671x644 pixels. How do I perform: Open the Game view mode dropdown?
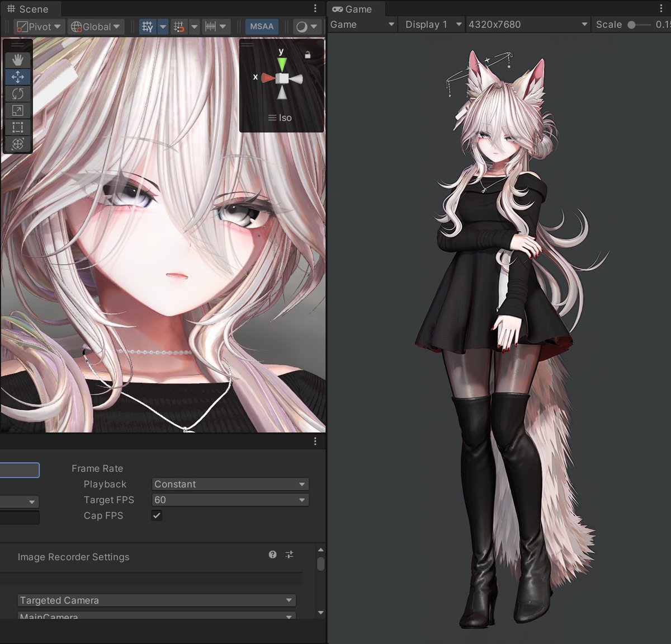coord(362,25)
